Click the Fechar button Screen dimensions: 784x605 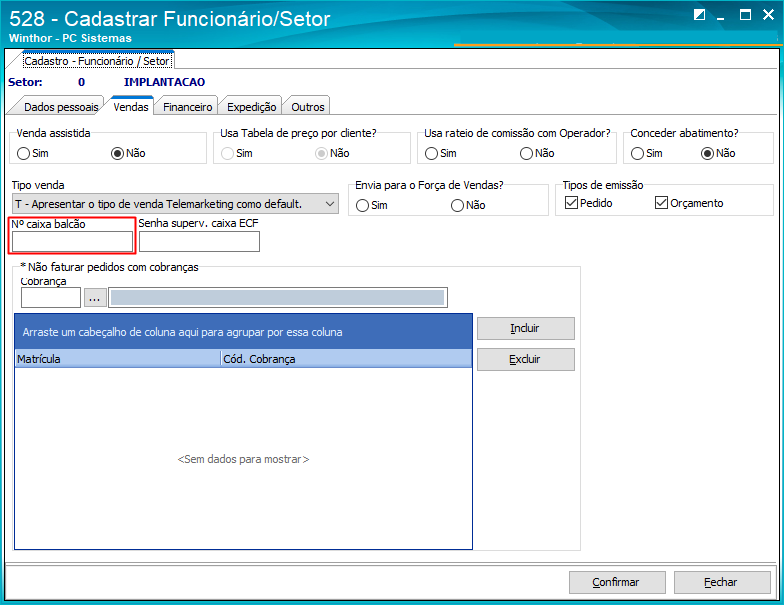pyautogui.click(x=722, y=582)
